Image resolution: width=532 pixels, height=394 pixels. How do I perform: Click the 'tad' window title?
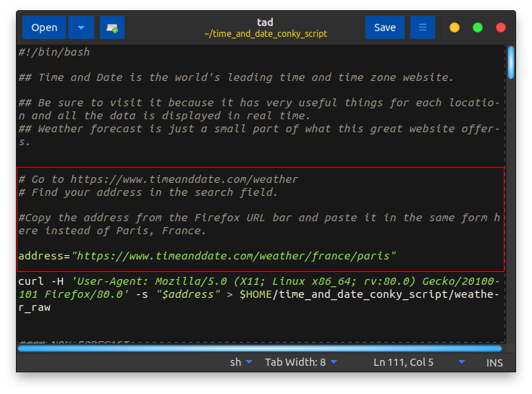265,22
